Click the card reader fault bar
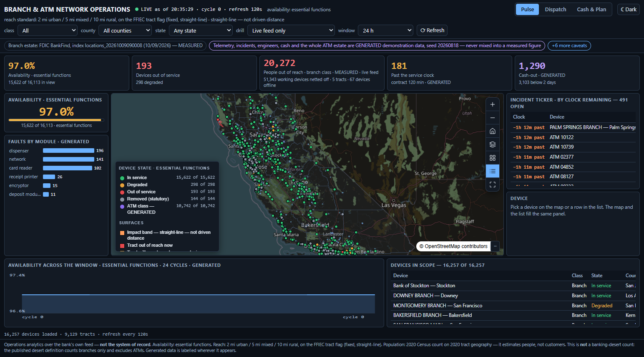The image size is (644, 357). 68,168
